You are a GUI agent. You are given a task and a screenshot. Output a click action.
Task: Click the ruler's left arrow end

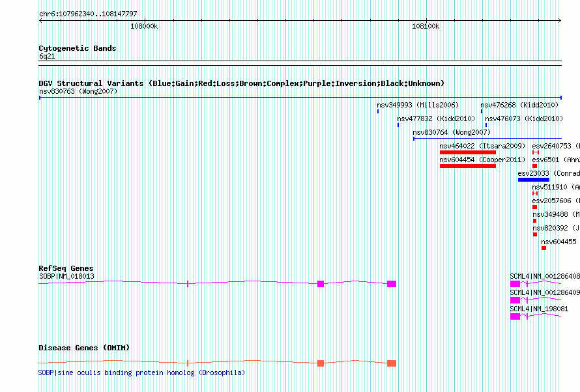(40, 21)
